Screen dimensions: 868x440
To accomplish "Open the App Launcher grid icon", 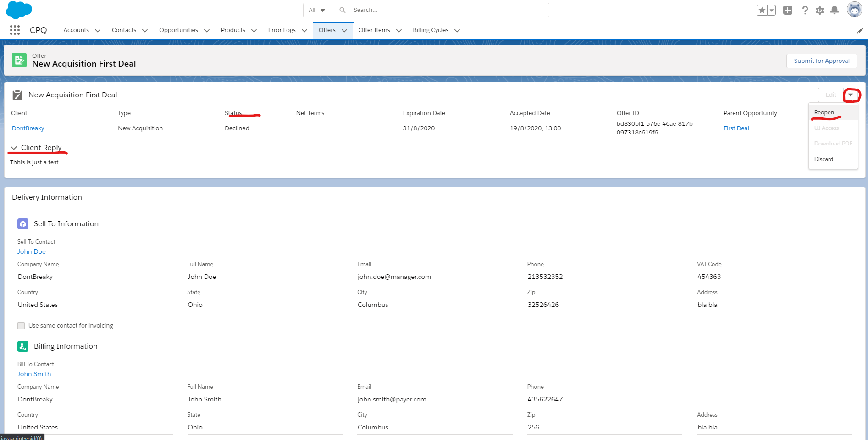I will point(15,30).
